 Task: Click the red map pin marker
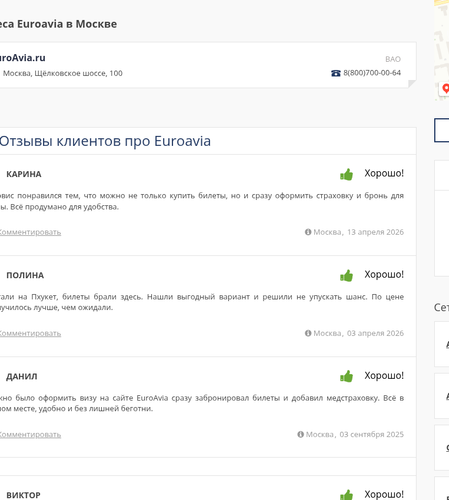pyautogui.click(x=446, y=89)
